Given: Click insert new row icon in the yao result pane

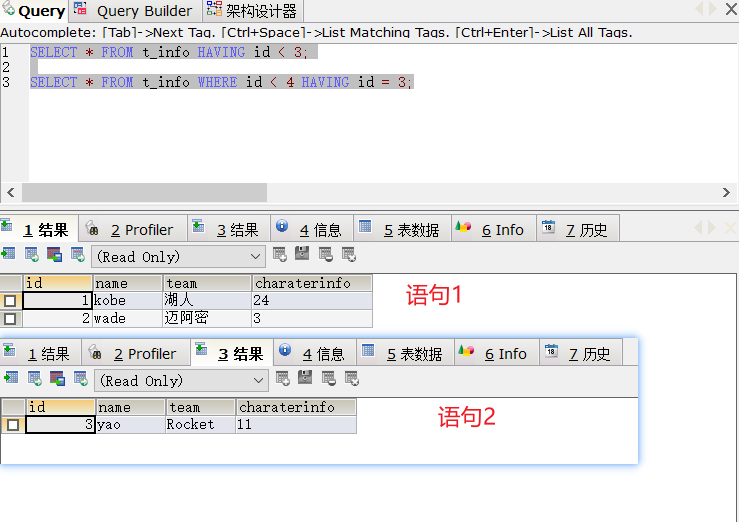Looking at the screenshot, I should coord(282,378).
